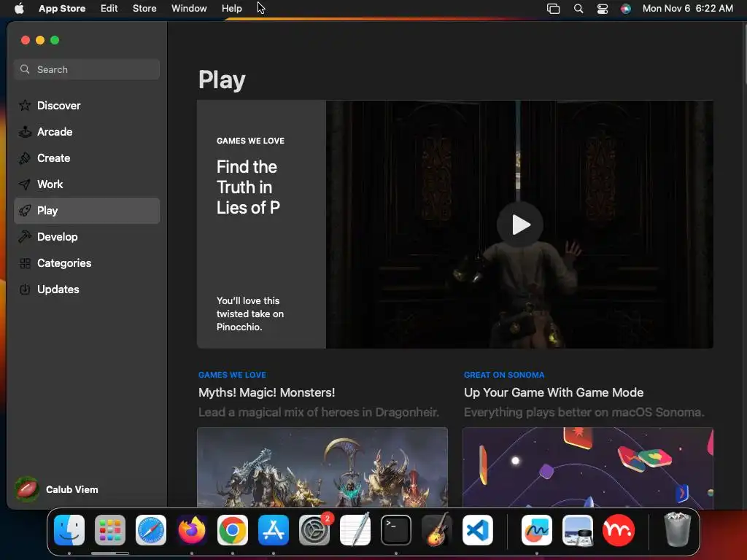The width and height of the screenshot is (747, 560).
Task: Open Freeform from the dock
Action: (537, 530)
